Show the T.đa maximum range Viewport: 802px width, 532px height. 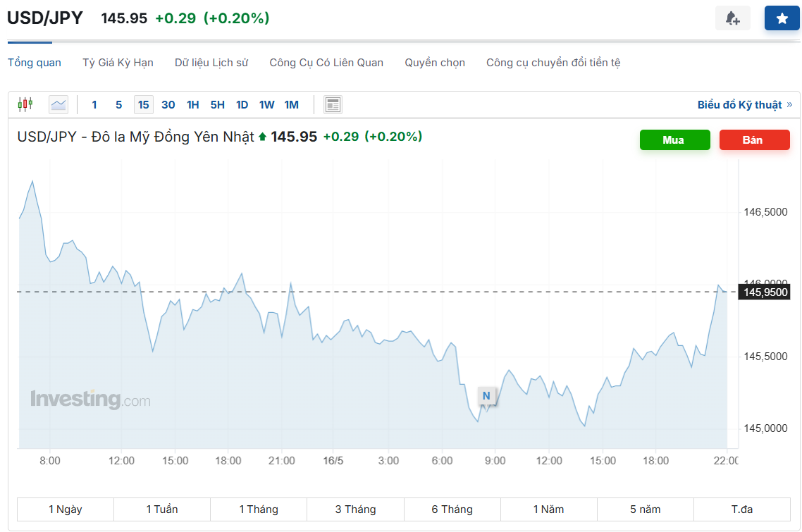pos(742,509)
